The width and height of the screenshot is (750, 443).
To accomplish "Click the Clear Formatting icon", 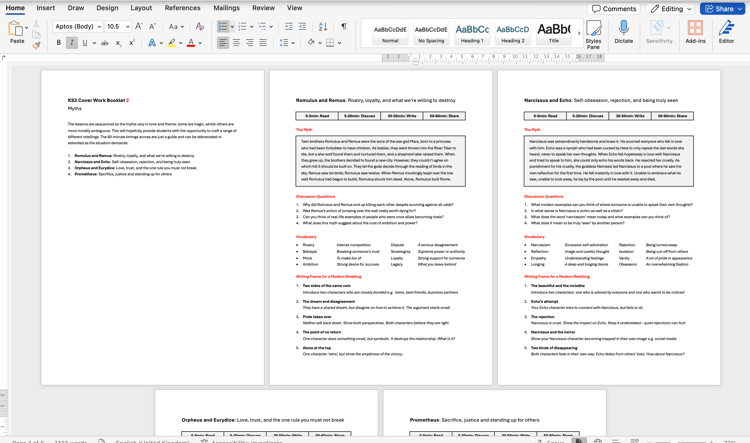I will [x=200, y=27].
